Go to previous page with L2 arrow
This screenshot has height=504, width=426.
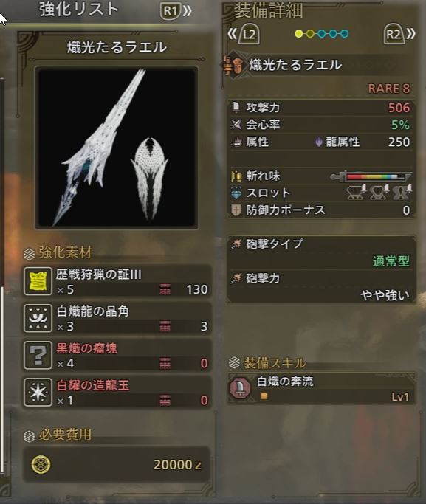244,33
